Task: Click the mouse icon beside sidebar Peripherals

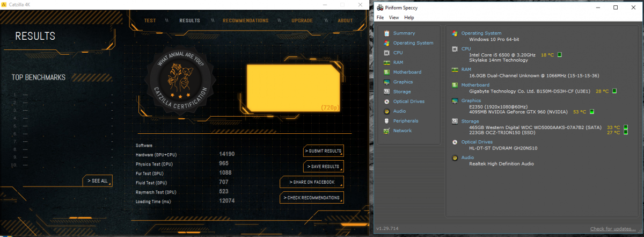Action: point(387,120)
